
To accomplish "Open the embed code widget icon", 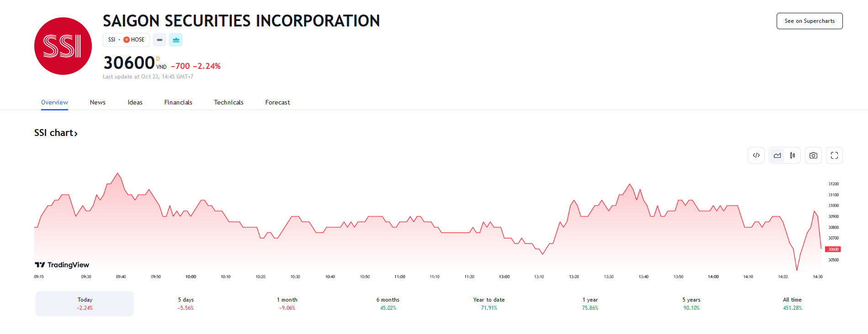I will pyautogui.click(x=756, y=156).
